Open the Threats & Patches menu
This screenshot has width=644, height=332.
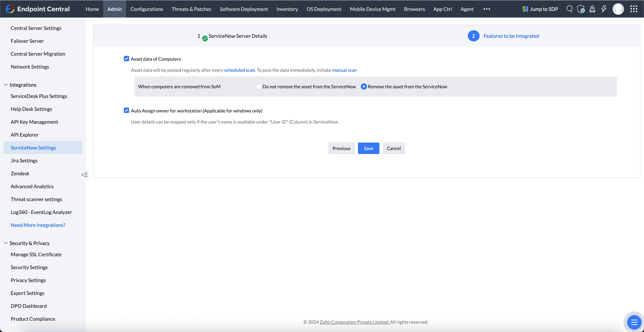(191, 9)
